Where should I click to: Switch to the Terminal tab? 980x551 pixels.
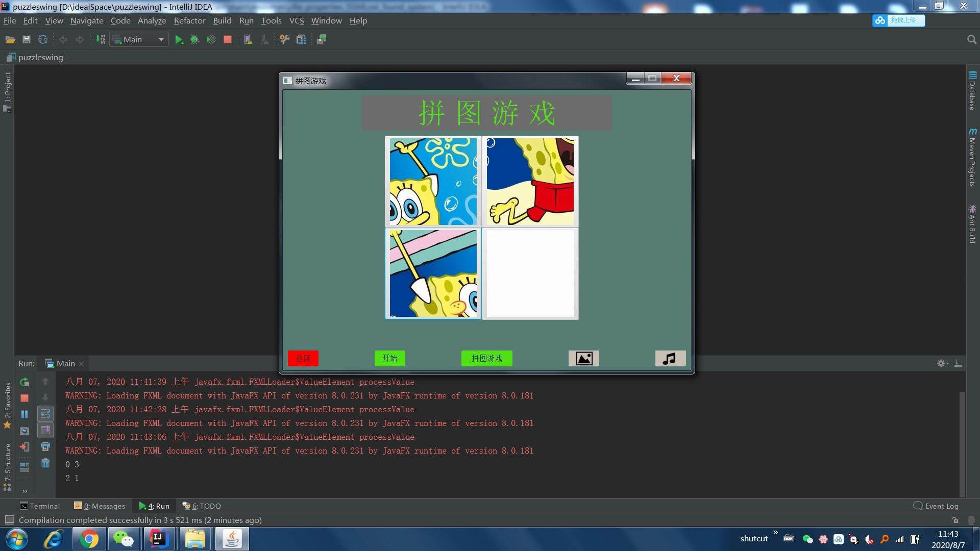pos(40,506)
